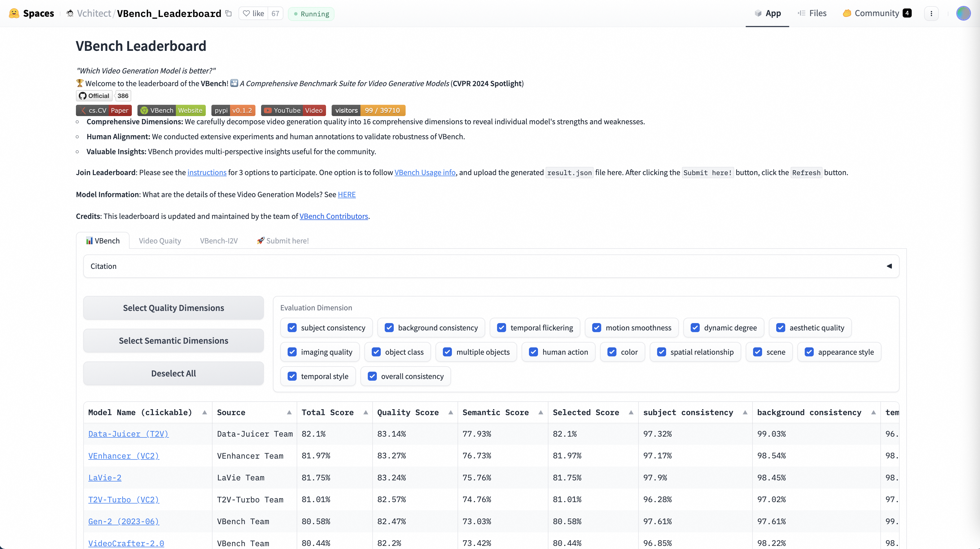Switch to the Video Quaity tab
The image size is (980, 549).
160,241
